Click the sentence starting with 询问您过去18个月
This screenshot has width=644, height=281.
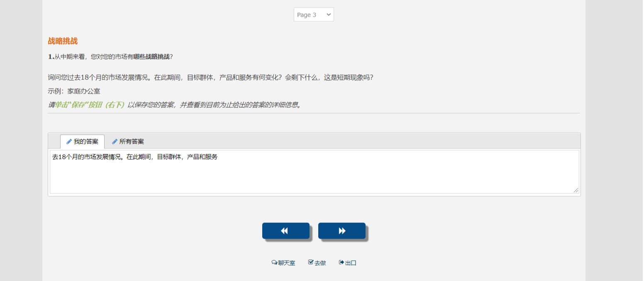tap(210, 78)
